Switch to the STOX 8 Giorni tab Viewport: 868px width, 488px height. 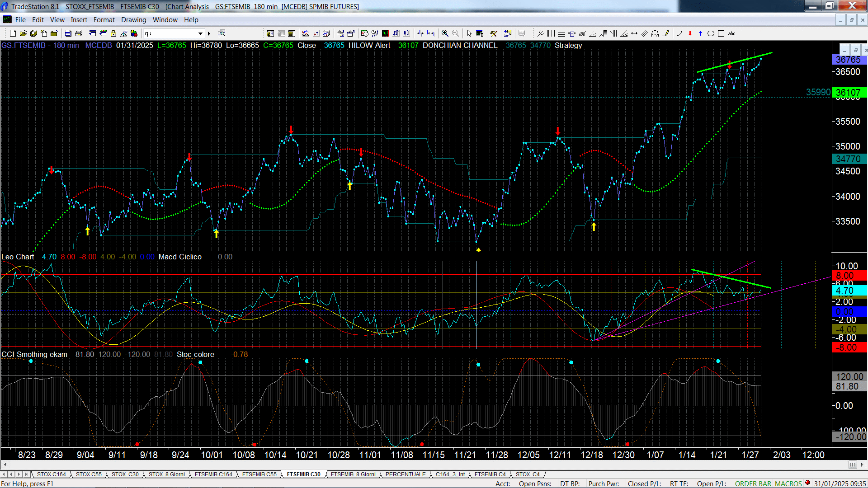coord(166,474)
